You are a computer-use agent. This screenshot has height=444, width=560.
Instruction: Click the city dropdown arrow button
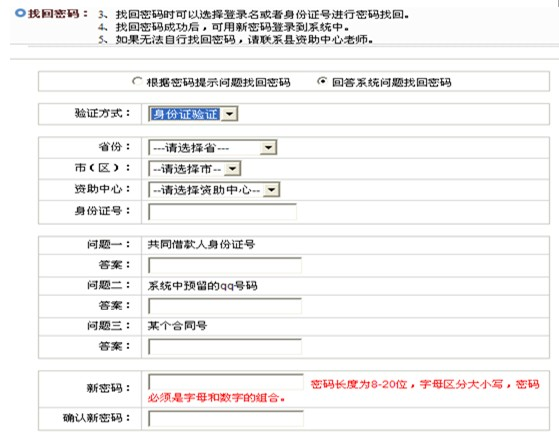coord(232,169)
